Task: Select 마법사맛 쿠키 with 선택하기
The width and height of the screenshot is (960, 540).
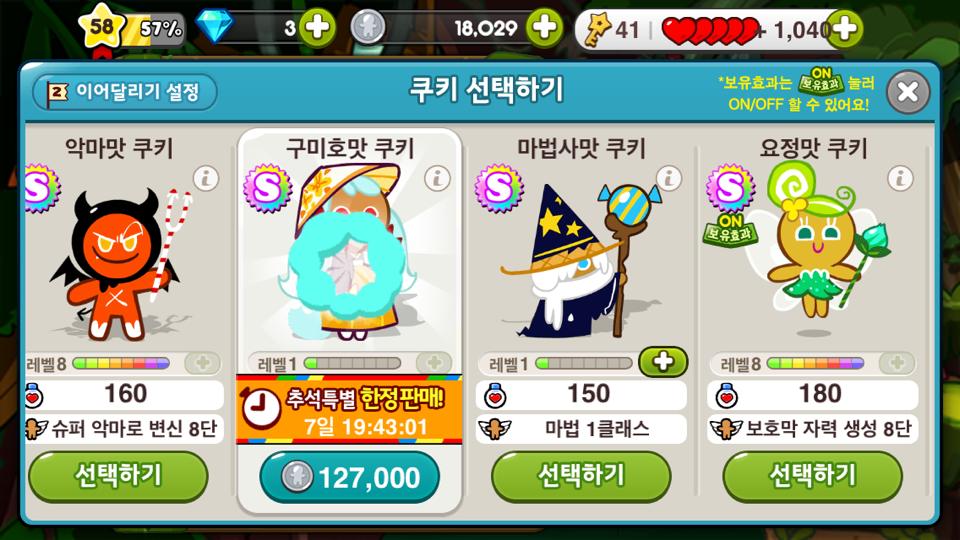Action: click(x=581, y=476)
